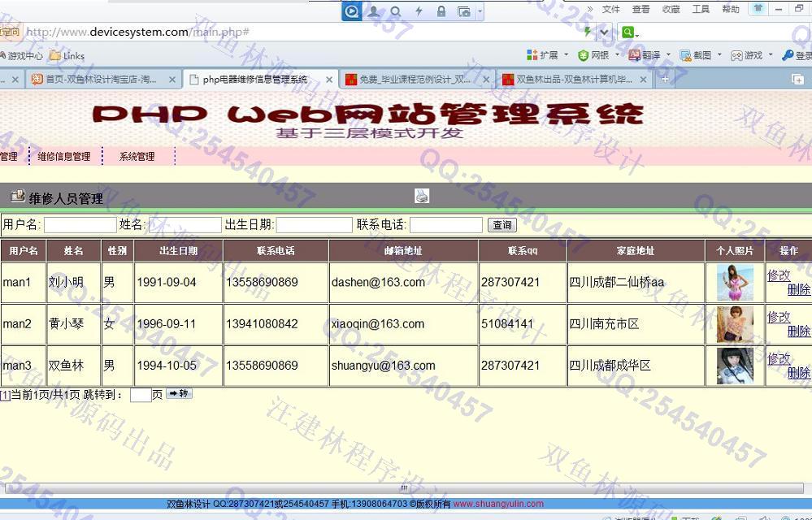Screen dimensions: 812x520
Task: Click the lightning bolt icon in top toolbar
Action: pos(419,11)
